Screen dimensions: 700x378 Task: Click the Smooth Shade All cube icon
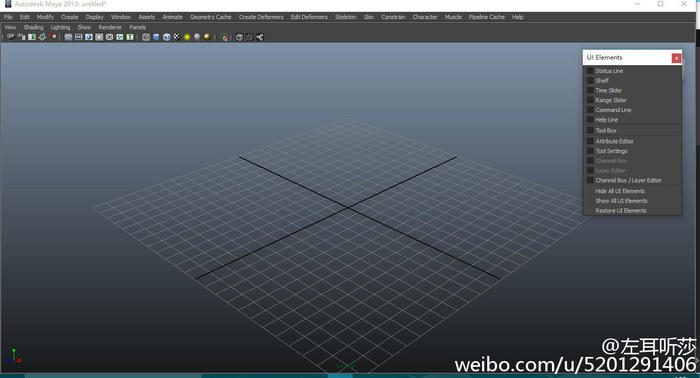point(156,37)
